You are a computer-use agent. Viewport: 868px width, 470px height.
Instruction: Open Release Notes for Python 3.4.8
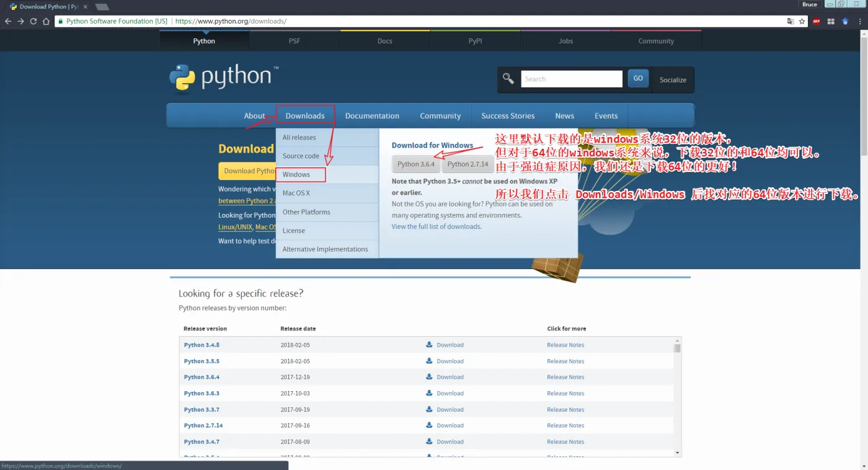pos(565,345)
